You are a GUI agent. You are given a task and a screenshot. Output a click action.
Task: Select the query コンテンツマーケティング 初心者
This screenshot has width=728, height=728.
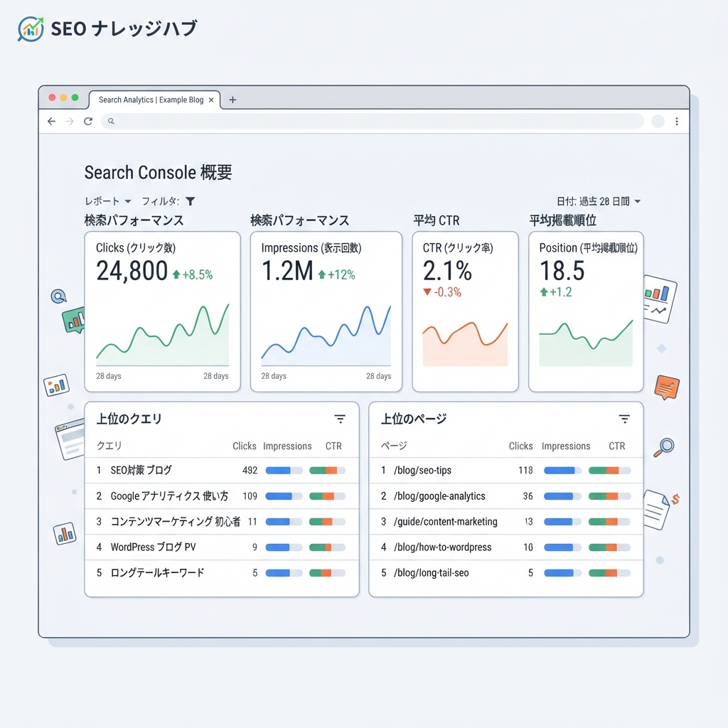[x=176, y=521]
